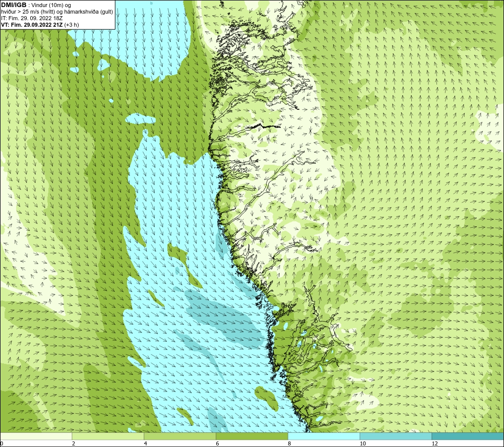This screenshot has width=504, height=447.
Task: Click the DMI/IGB title text
Action: (x=14, y=5)
